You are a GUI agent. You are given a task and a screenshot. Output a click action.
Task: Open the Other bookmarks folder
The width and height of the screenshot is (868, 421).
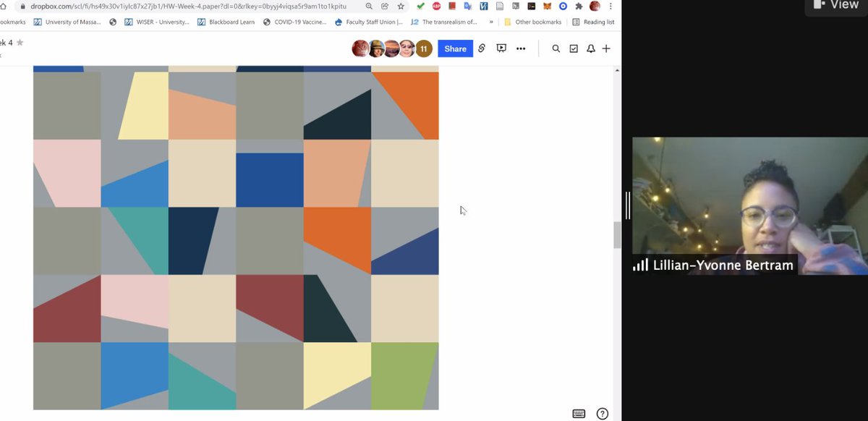coord(533,22)
